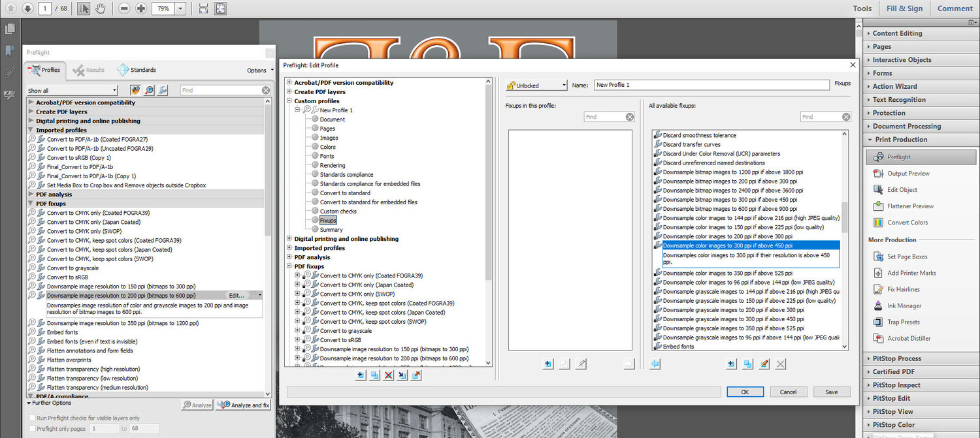
Task: Check the Preflight only pages box
Action: 33,429
